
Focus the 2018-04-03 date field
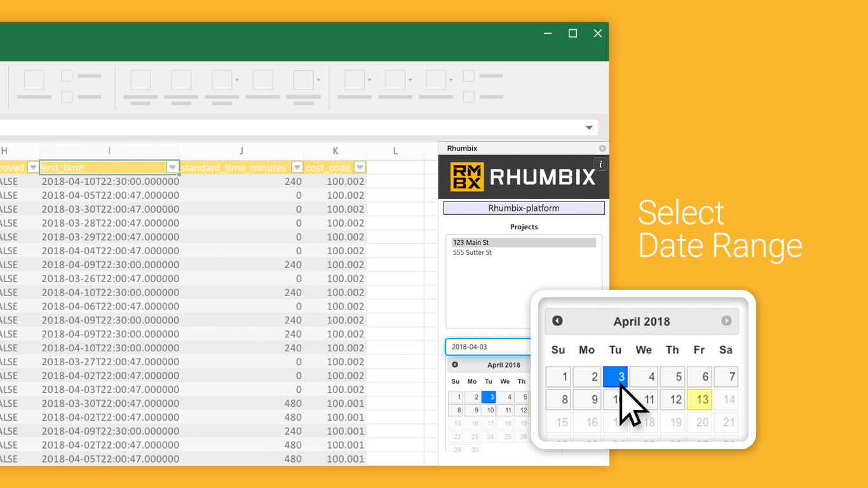pos(488,347)
